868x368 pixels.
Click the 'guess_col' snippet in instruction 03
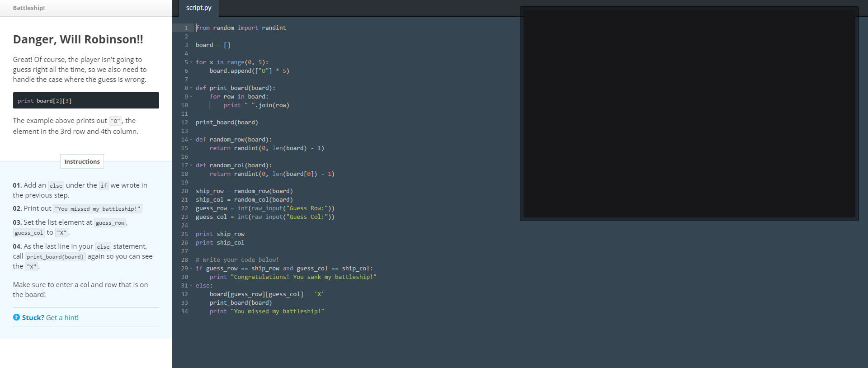coord(29,233)
